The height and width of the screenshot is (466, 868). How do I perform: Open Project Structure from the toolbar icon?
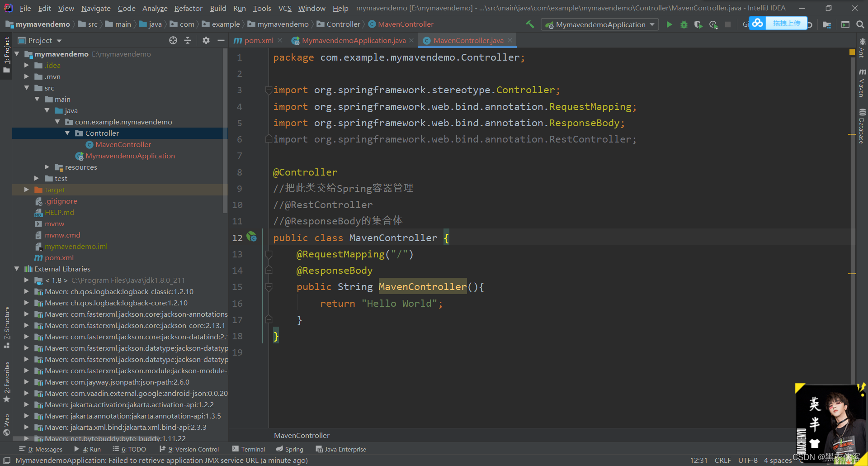[827, 24]
